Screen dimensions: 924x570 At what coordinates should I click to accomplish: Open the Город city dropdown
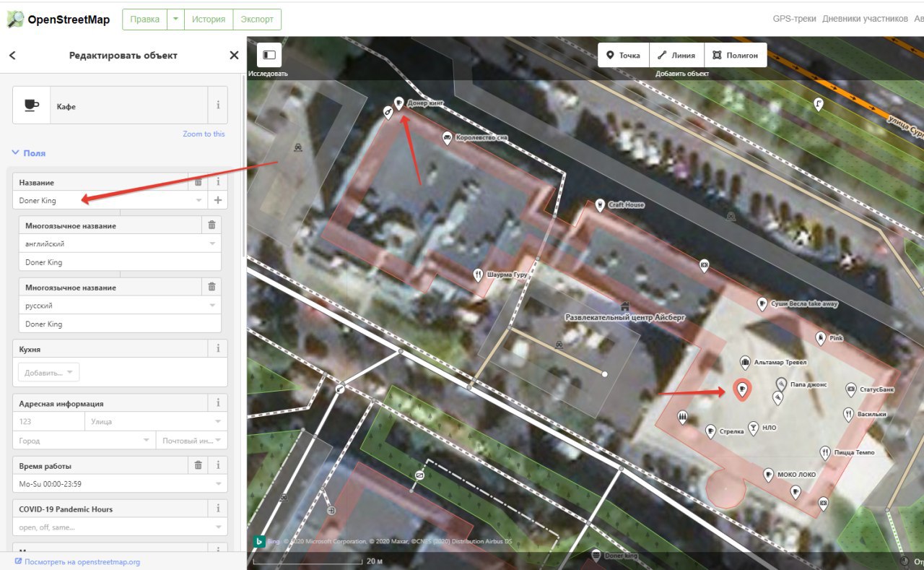(147, 440)
